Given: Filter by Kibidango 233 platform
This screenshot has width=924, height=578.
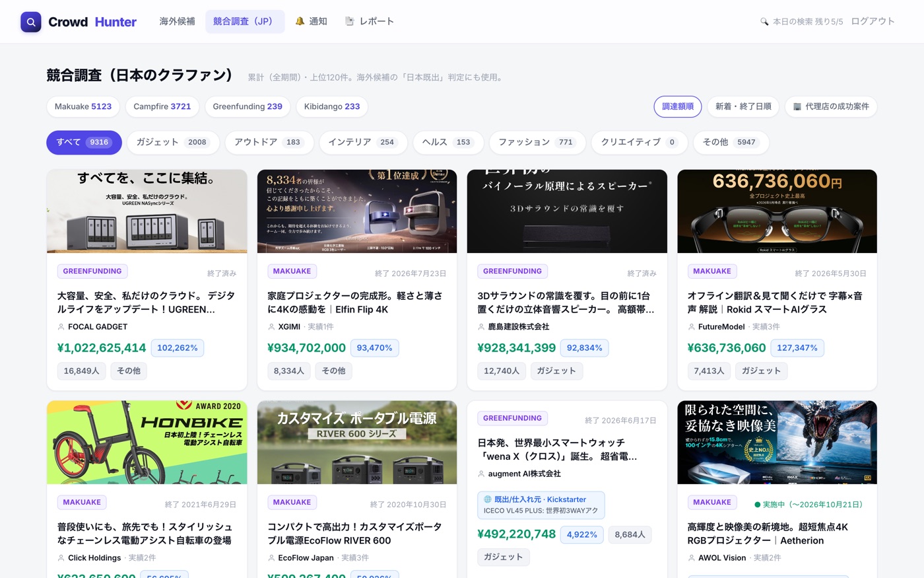Looking at the screenshot, I should [332, 106].
